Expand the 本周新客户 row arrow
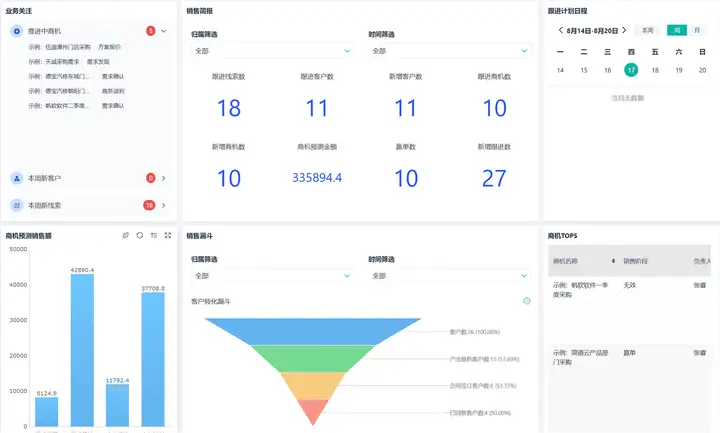The height and width of the screenshot is (433, 720). click(x=163, y=178)
